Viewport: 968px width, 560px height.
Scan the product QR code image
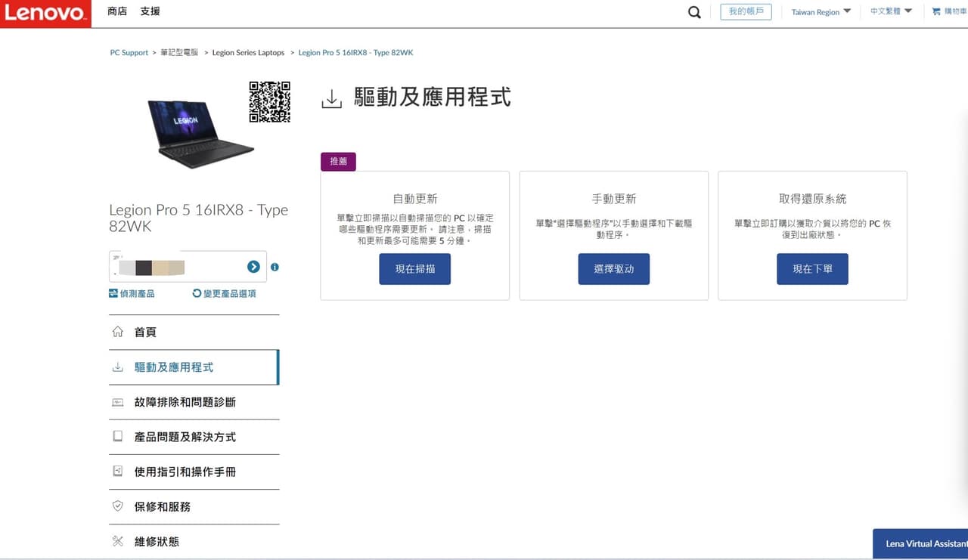(270, 102)
